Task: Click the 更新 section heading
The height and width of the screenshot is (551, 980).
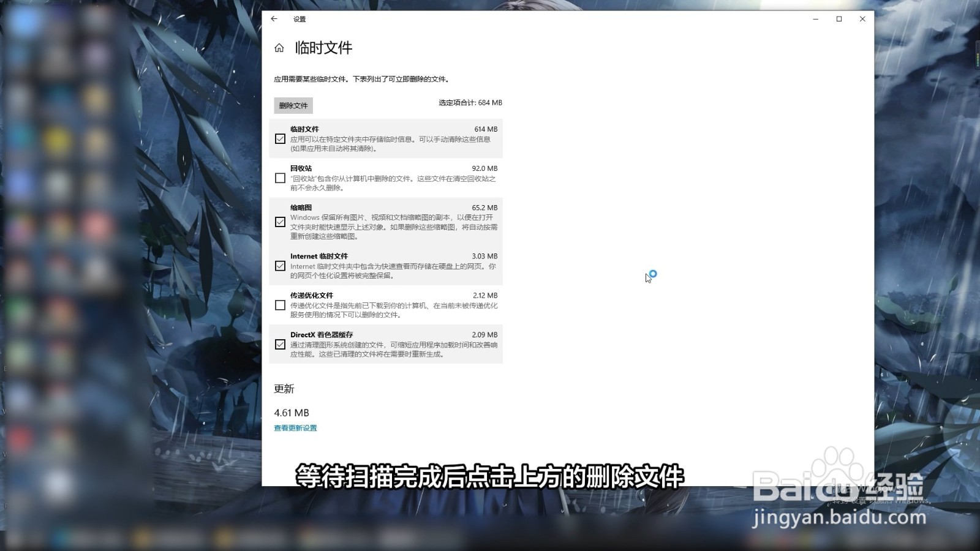Action: point(284,389)
